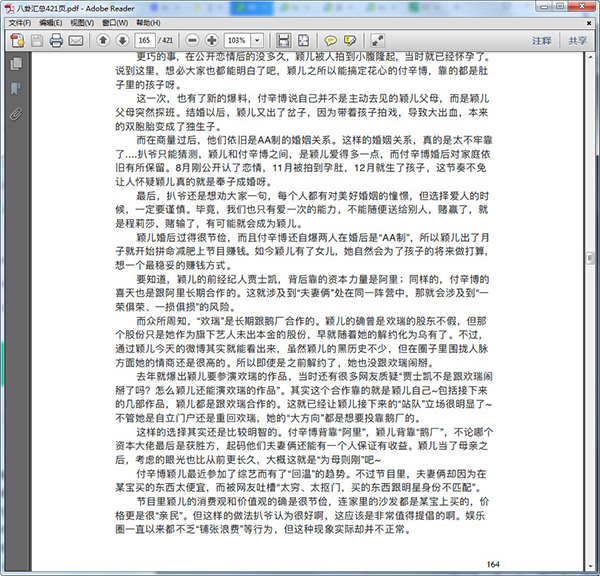Print the document with printer icon
This screenshot has height=576, width=600.
tap(56, 40)
